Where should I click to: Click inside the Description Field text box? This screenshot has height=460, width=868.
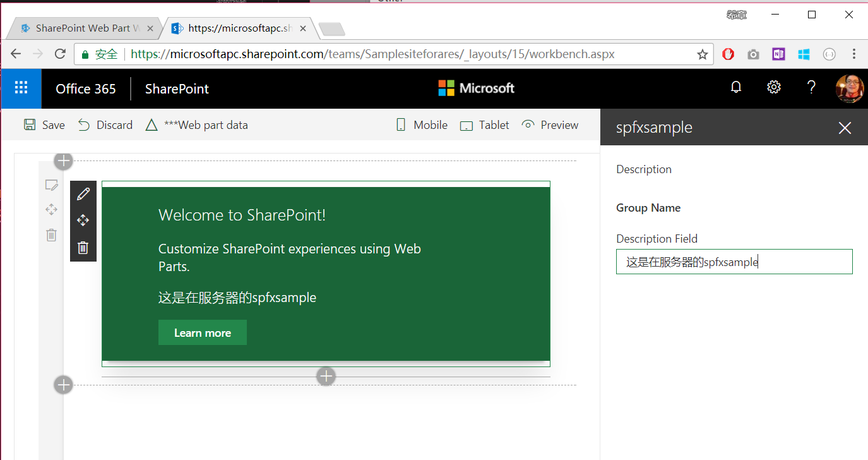(x=734, y=262)
